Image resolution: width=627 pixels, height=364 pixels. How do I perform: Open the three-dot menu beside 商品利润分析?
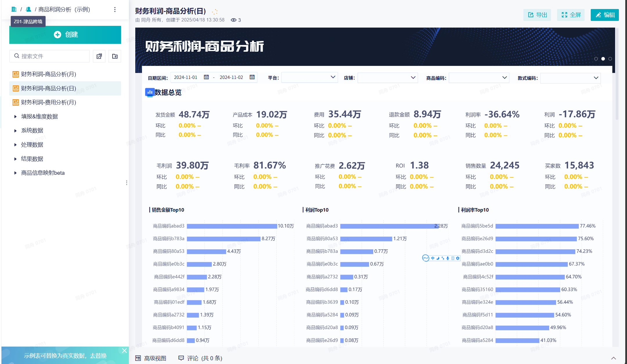click(x=115, y=10)
